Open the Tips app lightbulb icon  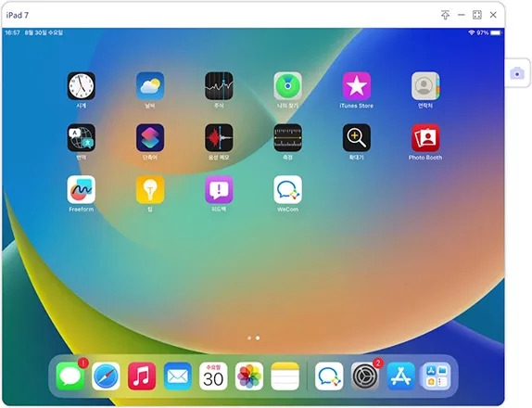coord(150,190)
